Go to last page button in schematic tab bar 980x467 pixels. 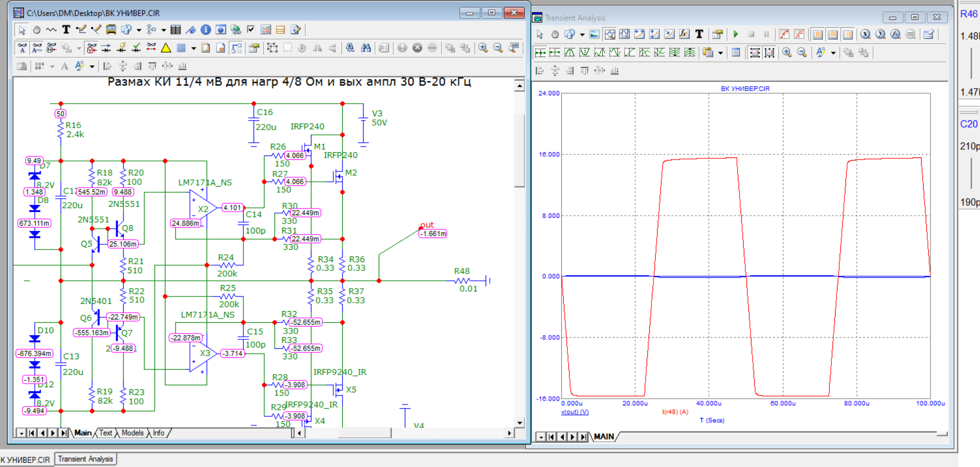(x=64, y=433)
